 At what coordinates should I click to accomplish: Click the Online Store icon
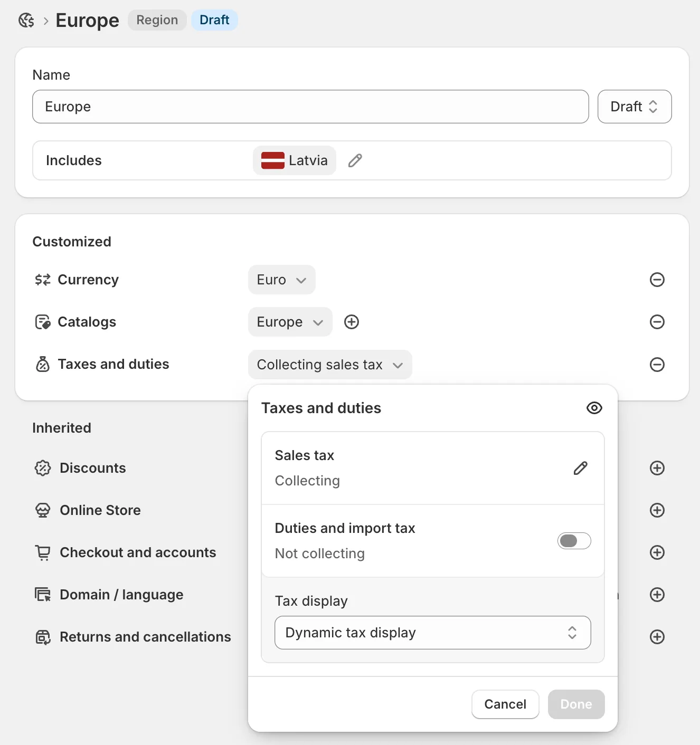[x=43, y=510]
